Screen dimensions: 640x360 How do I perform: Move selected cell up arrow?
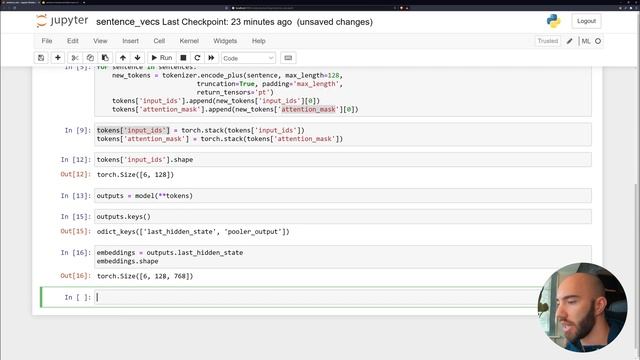(x=123, y=58)
